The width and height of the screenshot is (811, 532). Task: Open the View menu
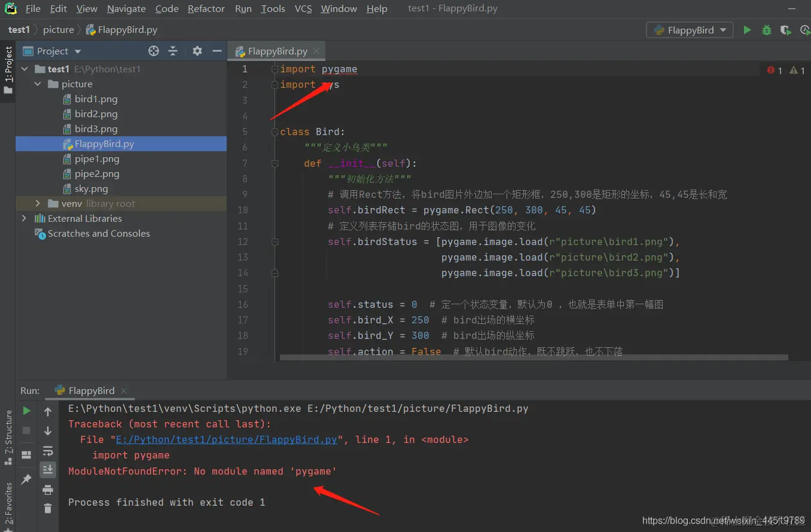pos(87,8)
